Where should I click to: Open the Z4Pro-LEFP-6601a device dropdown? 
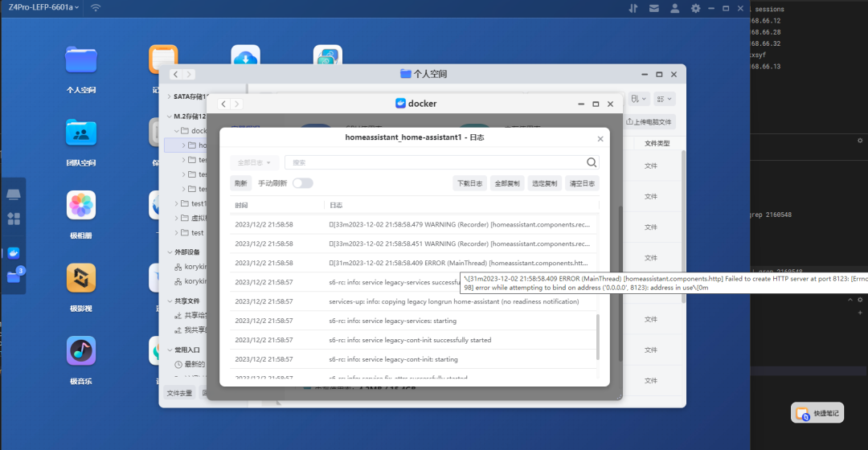click(43, 7)
